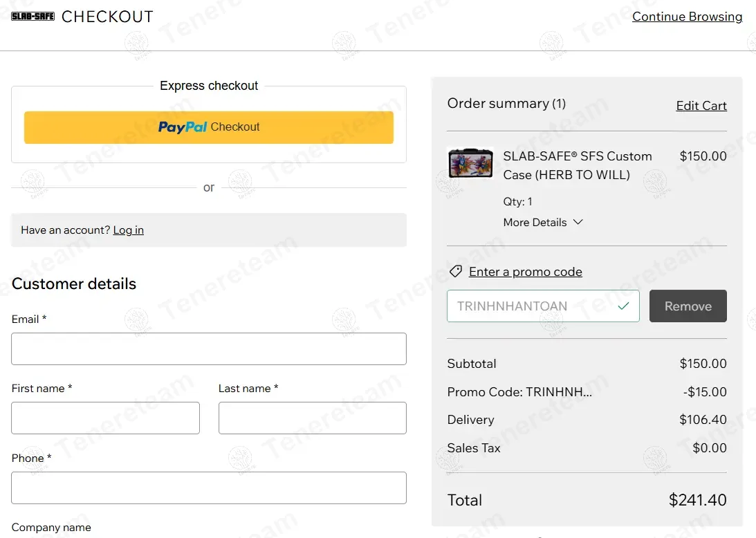Click the green promo validation checkmark
This screenshot has height=538, width=756.
pyautogui.click(x=624, y=306)
